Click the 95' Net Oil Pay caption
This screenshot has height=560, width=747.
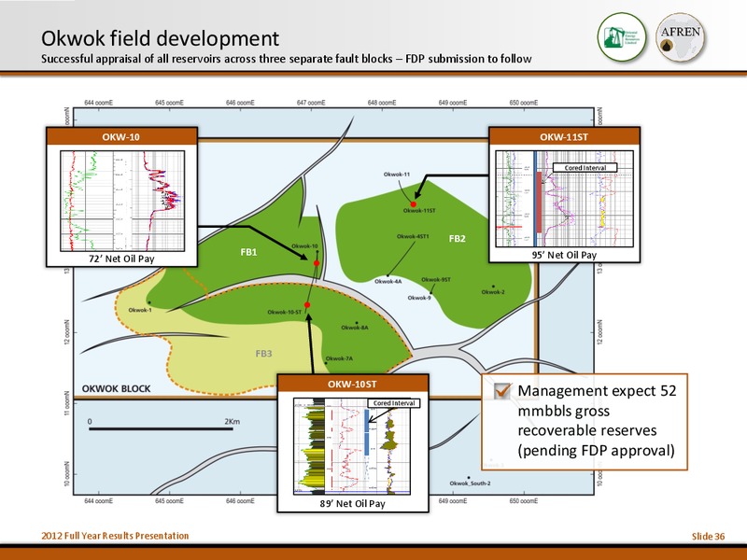click(x=564, y=255)
